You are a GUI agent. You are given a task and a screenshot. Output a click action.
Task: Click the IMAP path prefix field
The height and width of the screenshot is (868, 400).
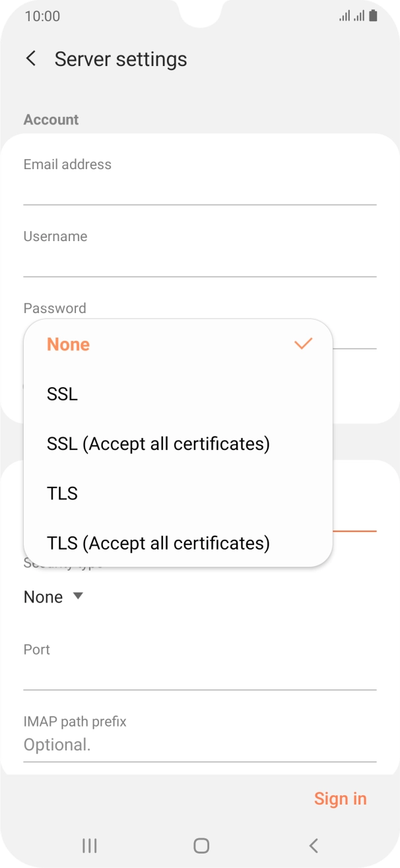(x=199, y=745)
